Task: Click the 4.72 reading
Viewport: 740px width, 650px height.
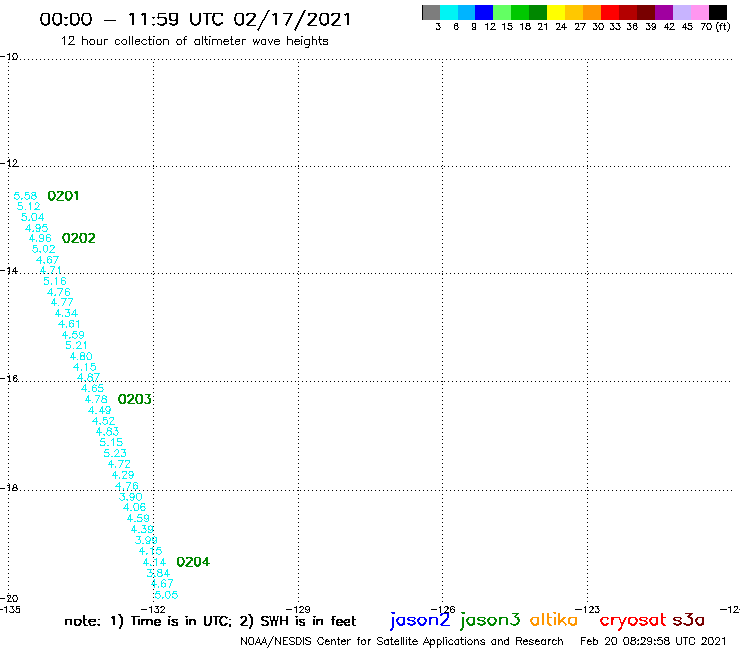Action: coord(119,464)
